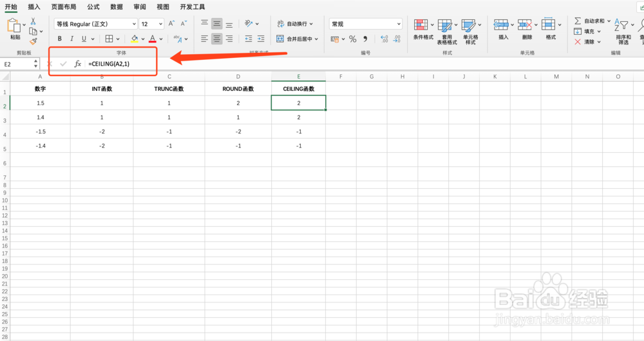Increase font size with the larger A
Viewport: 644px width, 341px height.
click(171, 24)
